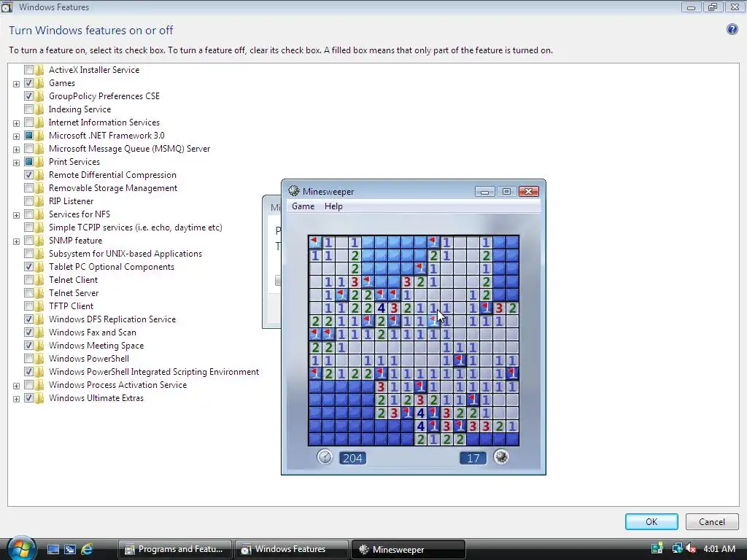This screenshot has width=747, height=560.
Task: Switch to Windows Features taskbar button
Action: 291,549
